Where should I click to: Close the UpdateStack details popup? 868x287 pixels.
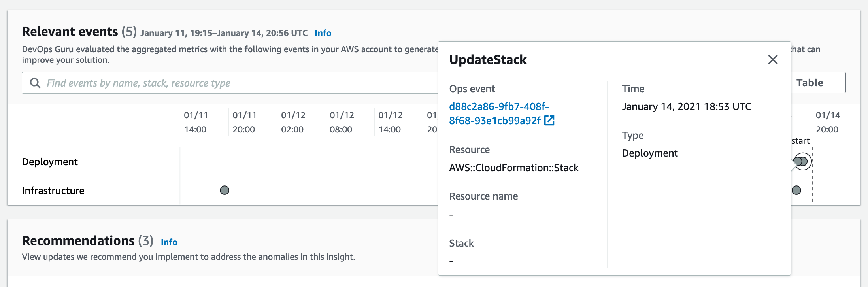click(x=773, y=60)
